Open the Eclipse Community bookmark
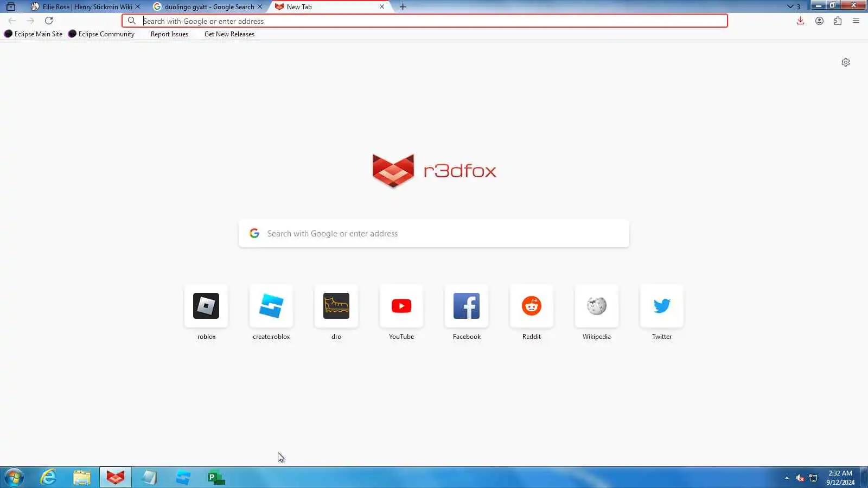868x488 pixels. pos(101,34)
